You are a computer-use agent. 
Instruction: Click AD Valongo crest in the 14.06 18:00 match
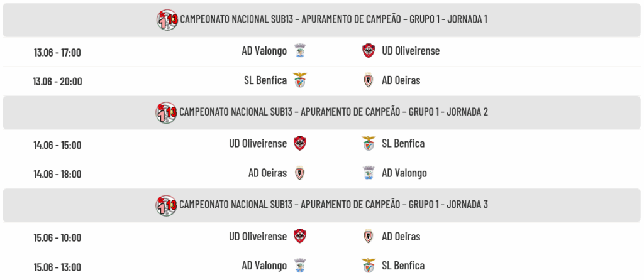click(x=369, y=173)
